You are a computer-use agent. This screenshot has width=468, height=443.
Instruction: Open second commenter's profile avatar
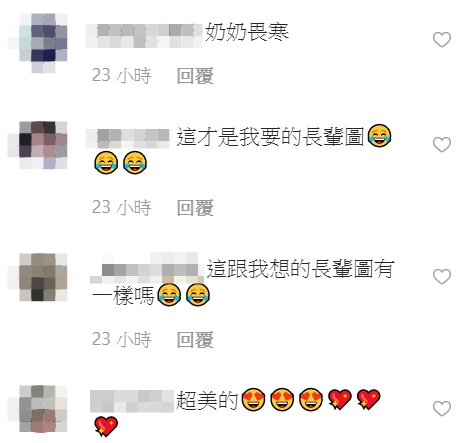pyautogui.click(x=38, y=145)
